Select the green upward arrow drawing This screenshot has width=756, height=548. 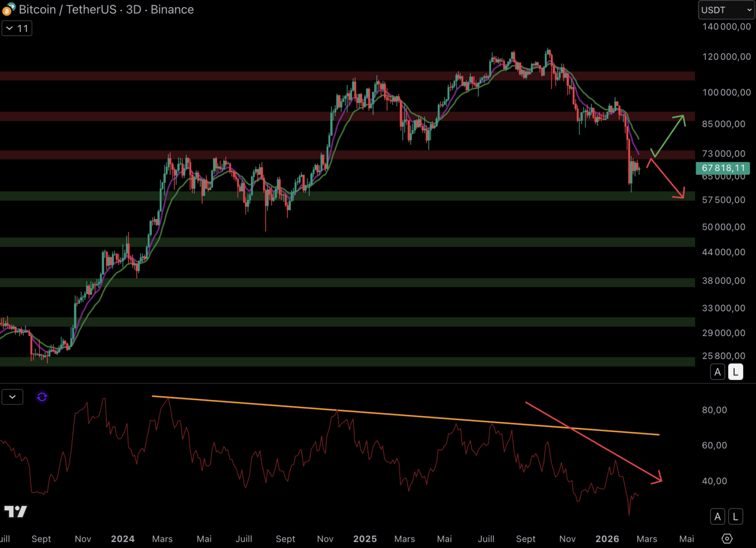(x=669, y=135)
